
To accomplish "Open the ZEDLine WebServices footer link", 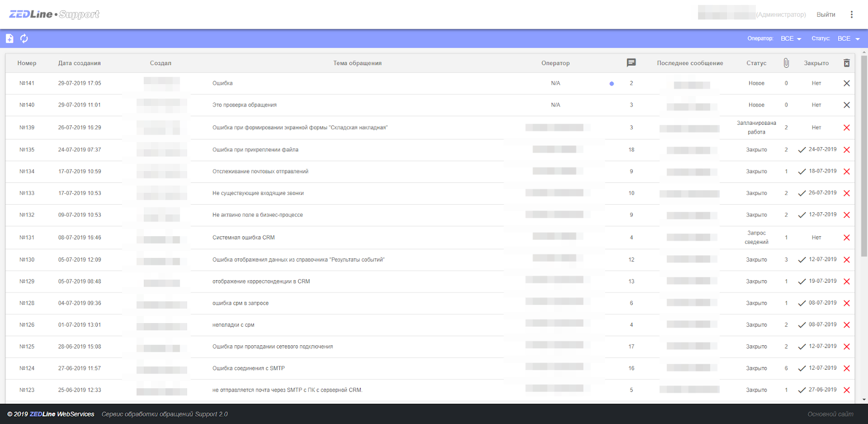I will click(62, 414).
